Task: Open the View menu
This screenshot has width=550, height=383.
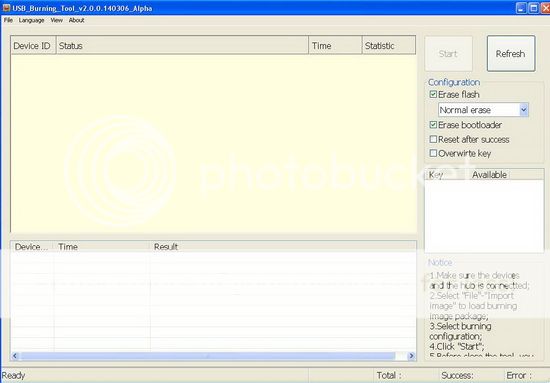Action: [56, 20]
